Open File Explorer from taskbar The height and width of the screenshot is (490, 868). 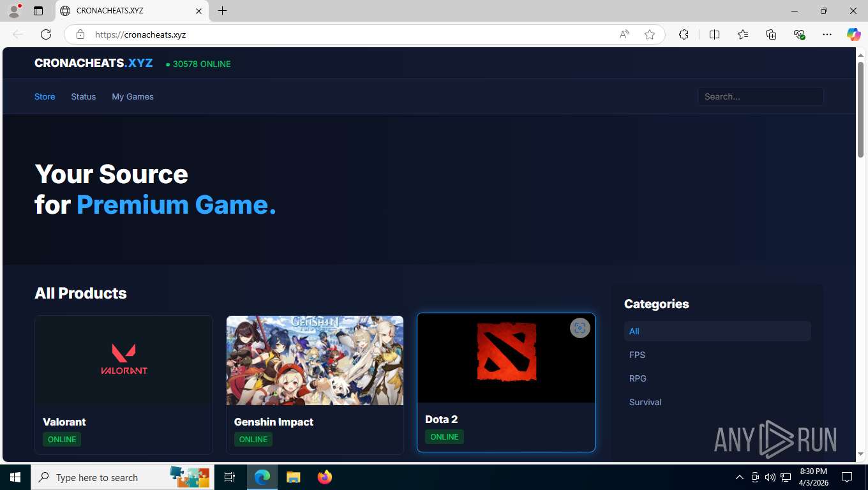coord(293,477)
